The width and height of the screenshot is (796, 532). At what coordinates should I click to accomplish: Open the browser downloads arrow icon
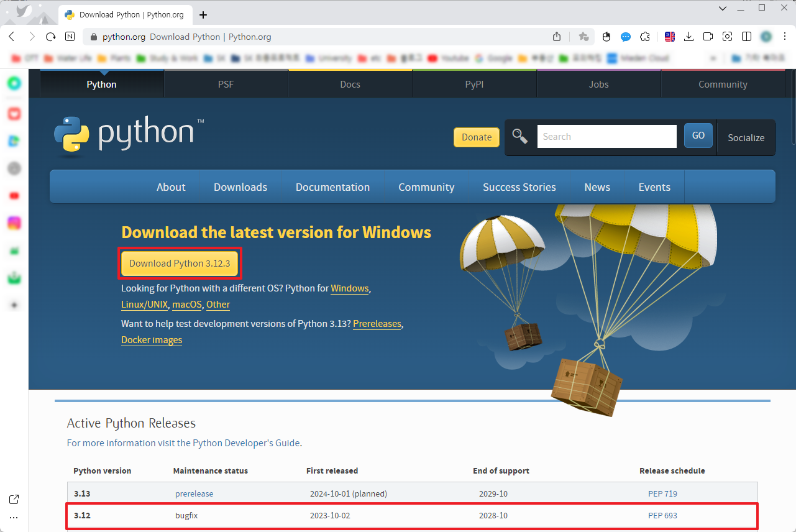click(688, 37)
